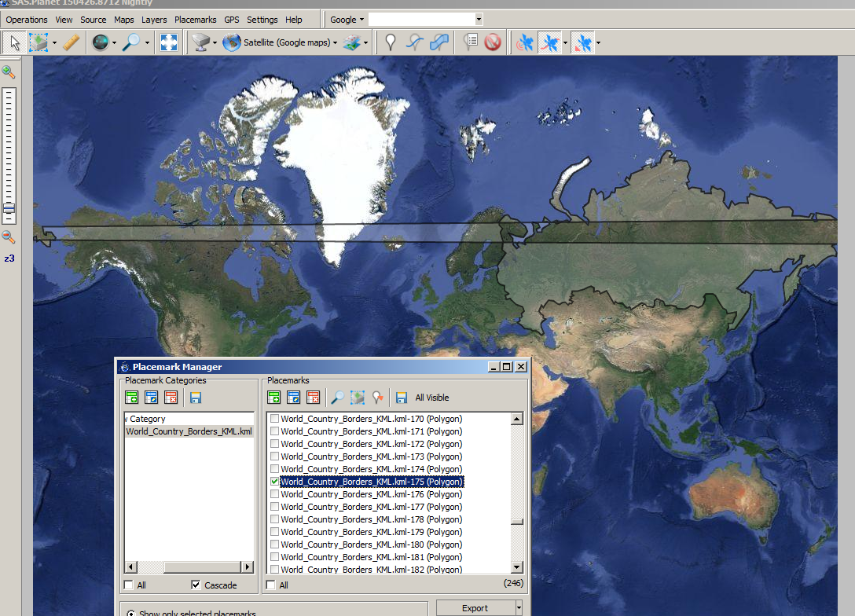
Task: Uncheck the kml-175 polygon placemark checkbox
Action: [x=274, y=482]
